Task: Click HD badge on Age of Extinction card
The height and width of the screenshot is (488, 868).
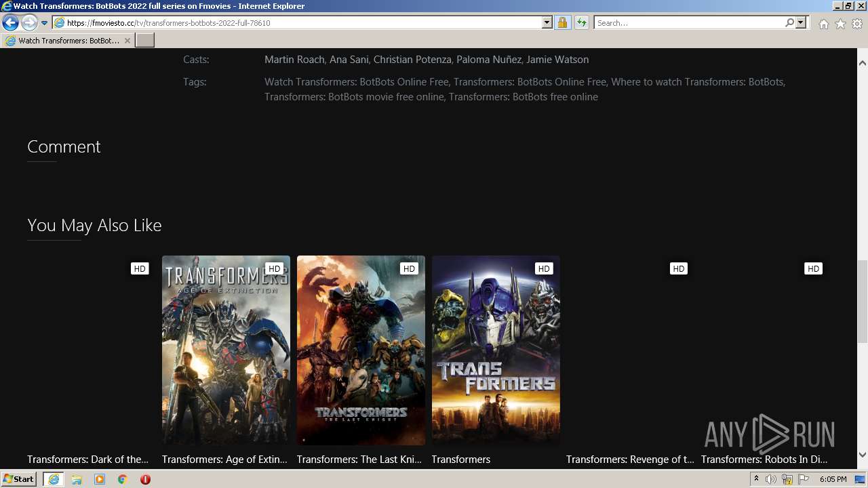Action: (275, 269)
